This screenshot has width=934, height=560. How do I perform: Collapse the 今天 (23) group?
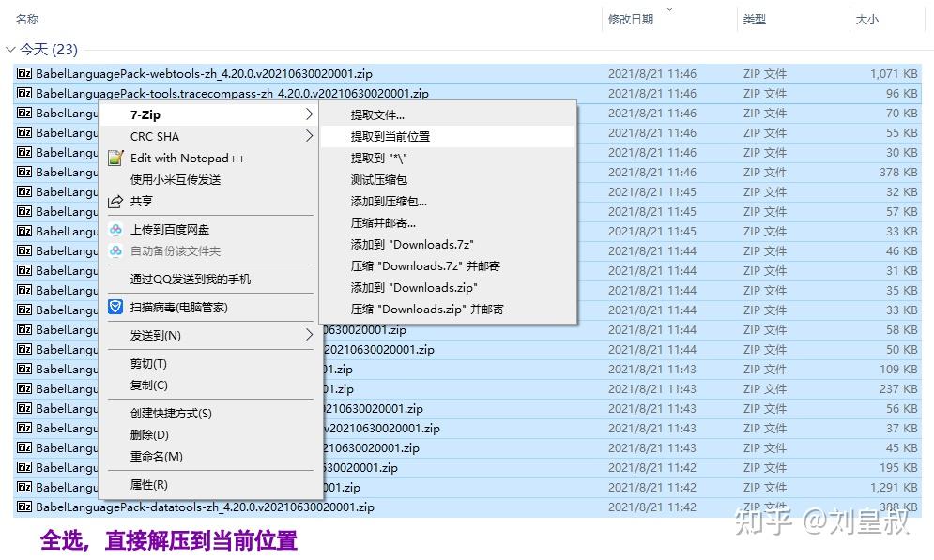pos(10,50)
